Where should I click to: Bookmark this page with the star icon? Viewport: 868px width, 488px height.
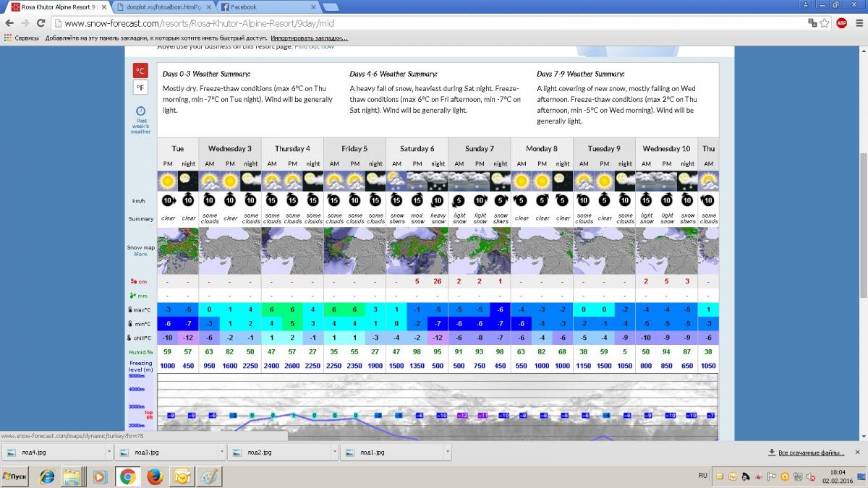tap(825, 23)
